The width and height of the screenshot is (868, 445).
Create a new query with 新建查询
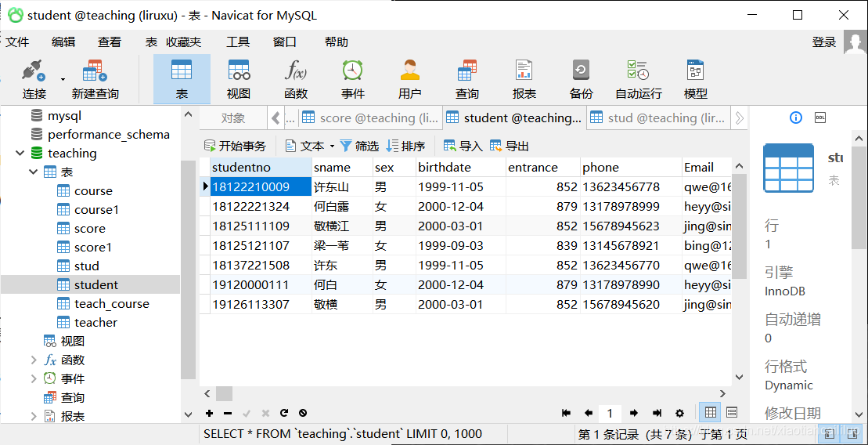[x=95, y=80]
